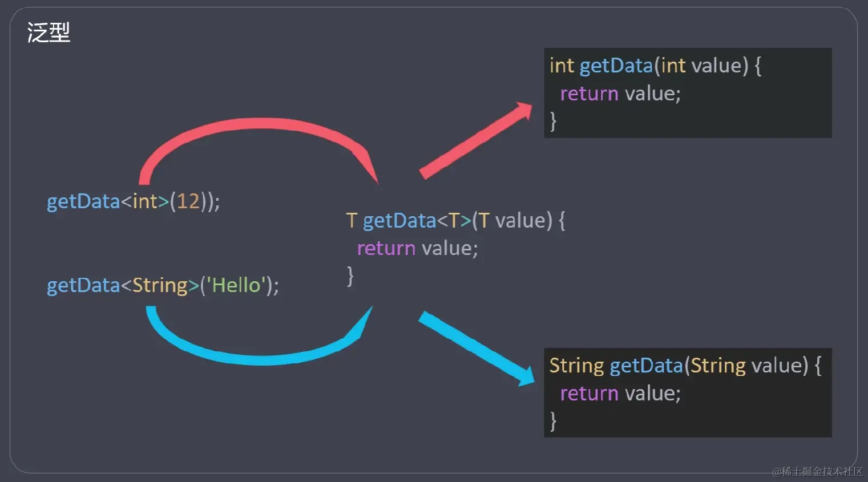
Task: Click the closing brace of the generic function
Action: tap(350, 276)
